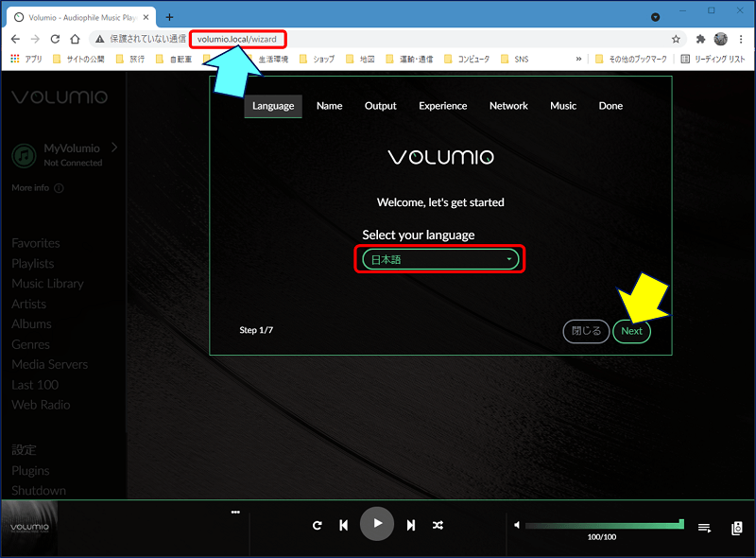Screen dimensions: 756x558
Task: Expand the MyVolumio chevron
Action: (x=114, y=148)
